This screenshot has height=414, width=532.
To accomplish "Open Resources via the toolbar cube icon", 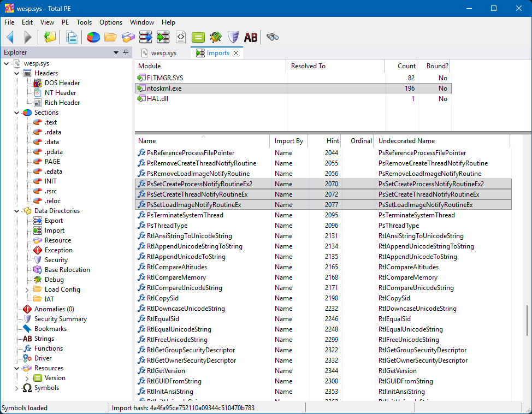I will click(128, 37).
